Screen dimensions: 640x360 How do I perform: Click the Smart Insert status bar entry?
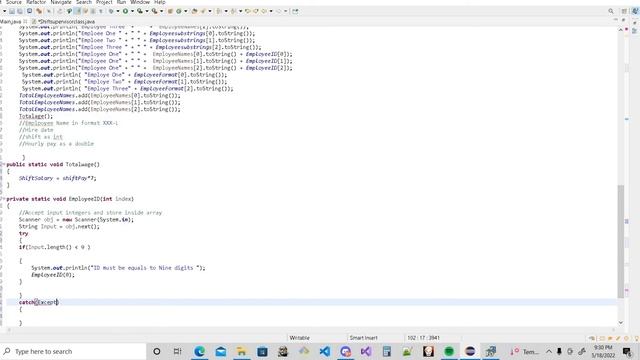click(363, 338)
